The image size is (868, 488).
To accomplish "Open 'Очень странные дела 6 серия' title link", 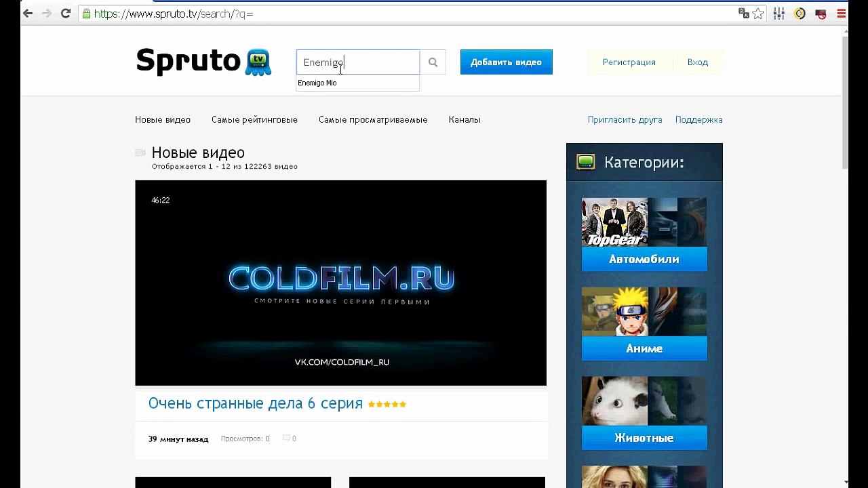I will tap(256, 403).
